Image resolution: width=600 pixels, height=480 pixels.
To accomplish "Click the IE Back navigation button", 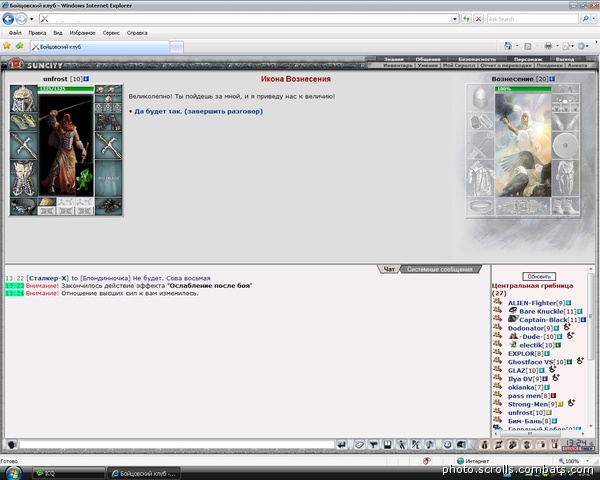I will 8,18.
